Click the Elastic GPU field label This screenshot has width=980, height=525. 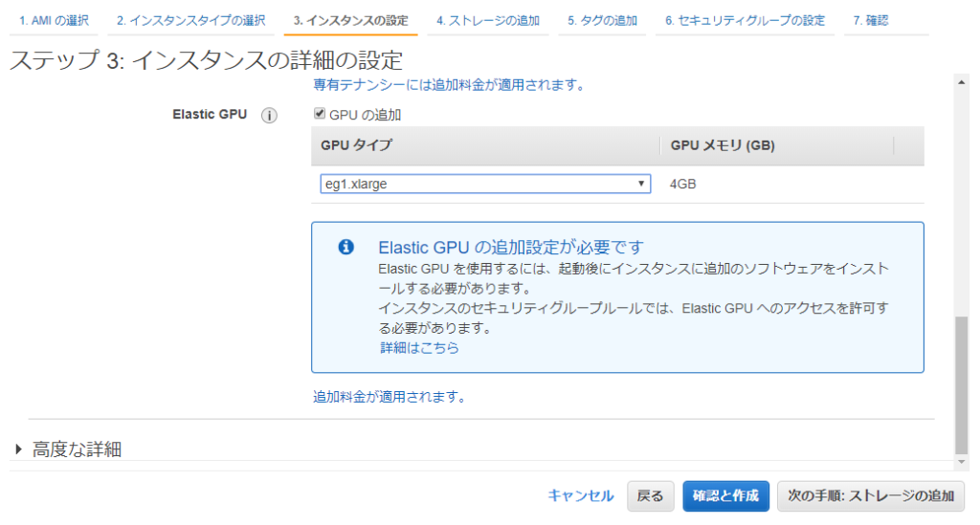210,114
